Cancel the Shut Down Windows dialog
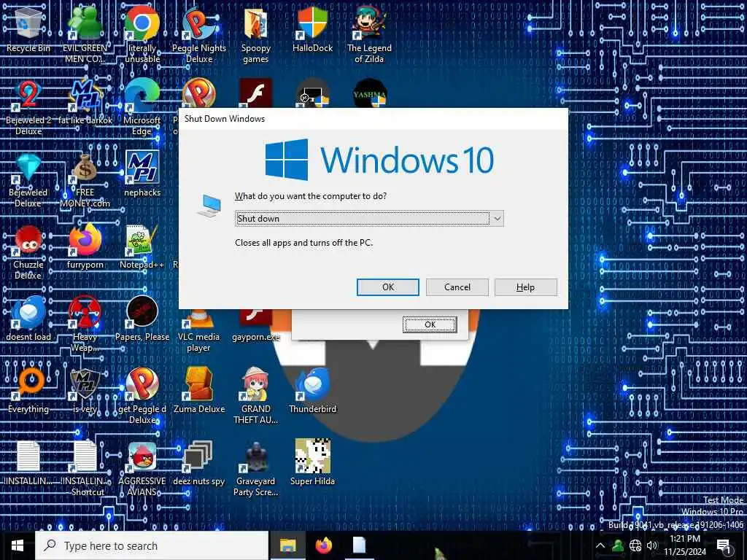Image resolution: width=747 pixels, height=560 pixels. click(x=457, y=287)
